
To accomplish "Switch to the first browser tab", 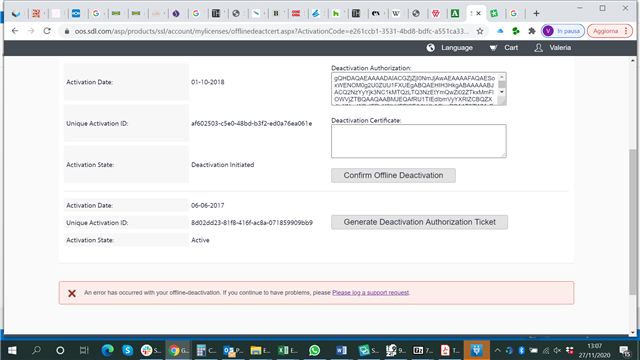I will pyautogui.click(x=16, y=13).
